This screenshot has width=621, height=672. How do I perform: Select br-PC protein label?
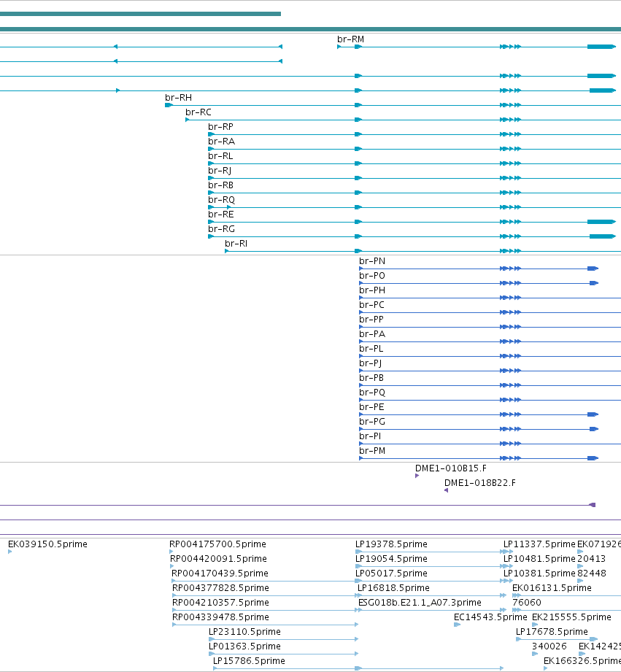(x=371, y=304)
